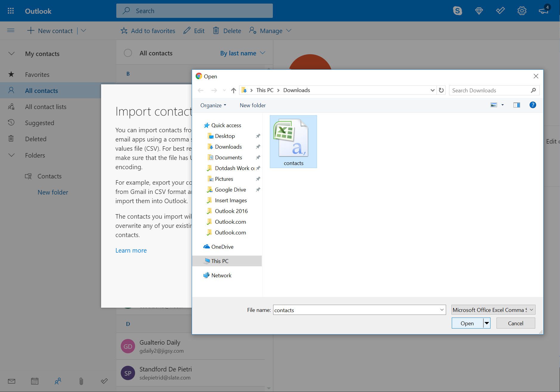Toggle the hamburger navigation pane button
Image resolution: width=560 pixels, height=392 pixels.
[11, 30]
